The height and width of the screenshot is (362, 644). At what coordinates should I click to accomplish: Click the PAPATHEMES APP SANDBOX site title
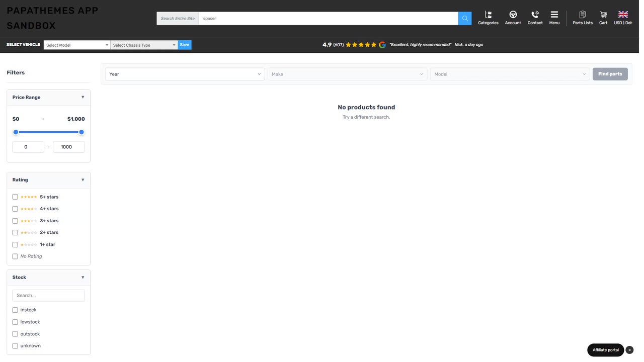[52, 18]
